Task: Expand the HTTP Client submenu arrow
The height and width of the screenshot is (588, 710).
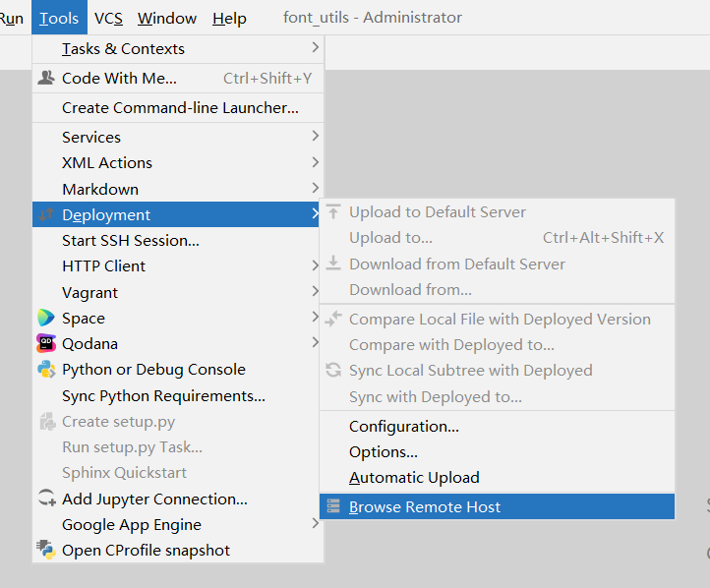Action: (x=316, y=265)
